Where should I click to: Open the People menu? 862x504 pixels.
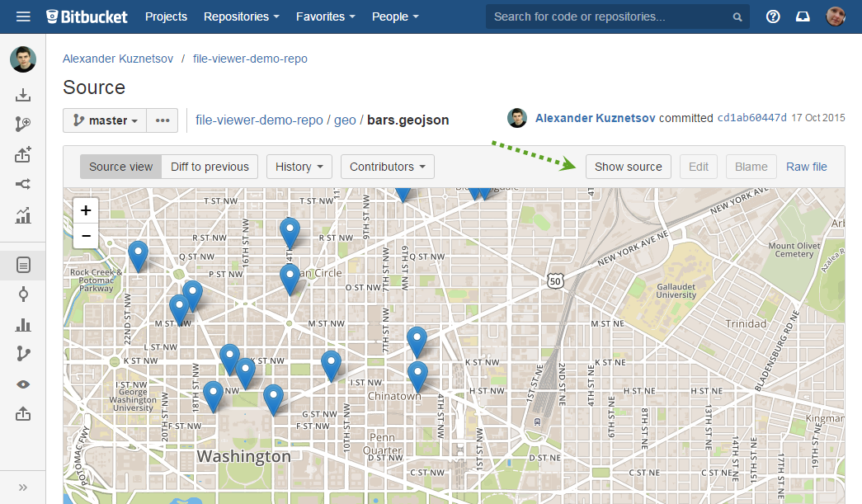tap(395, 16)
